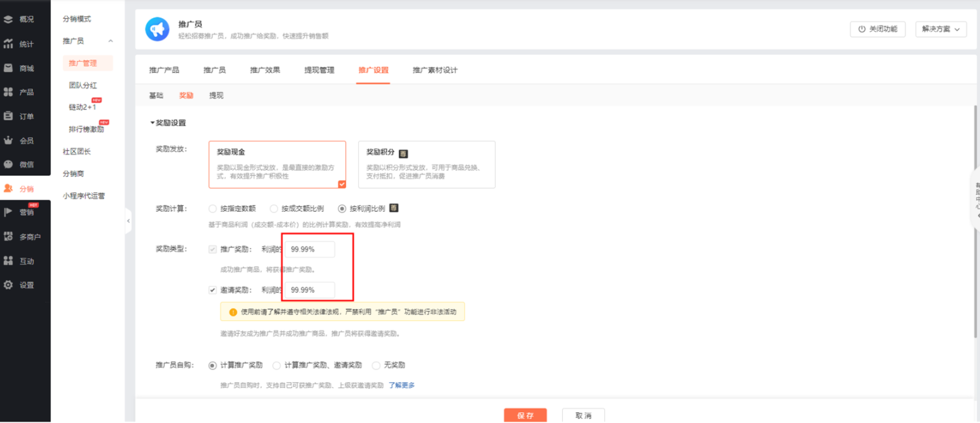The height and width of the screenshot is (423, 980).
Task: Open the 基础 sub-tab
Action: tap(156, 96)
